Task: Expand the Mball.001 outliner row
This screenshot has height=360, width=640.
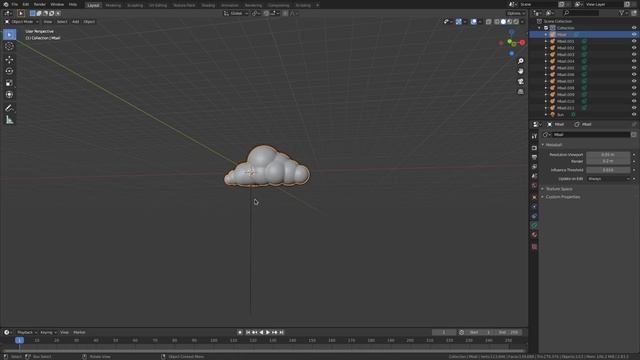Action: pyautogui.click(x=546, y=41)
